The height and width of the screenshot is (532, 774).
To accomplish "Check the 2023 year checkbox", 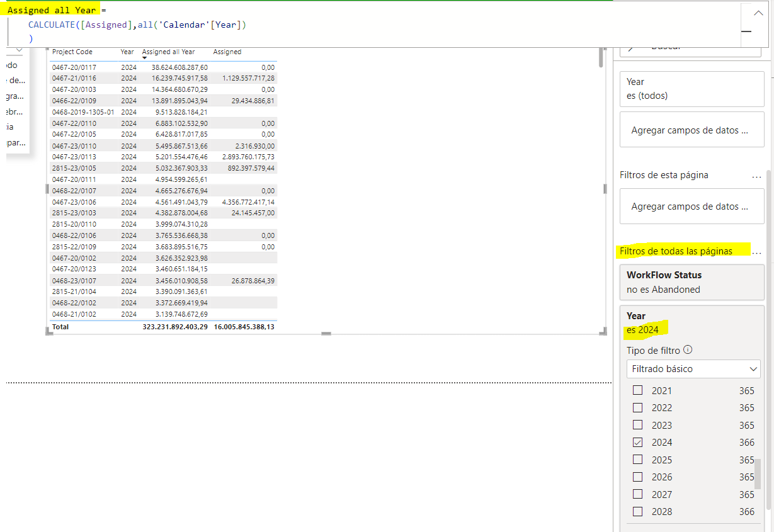I will pyautogui.click(x=638, y=425).
